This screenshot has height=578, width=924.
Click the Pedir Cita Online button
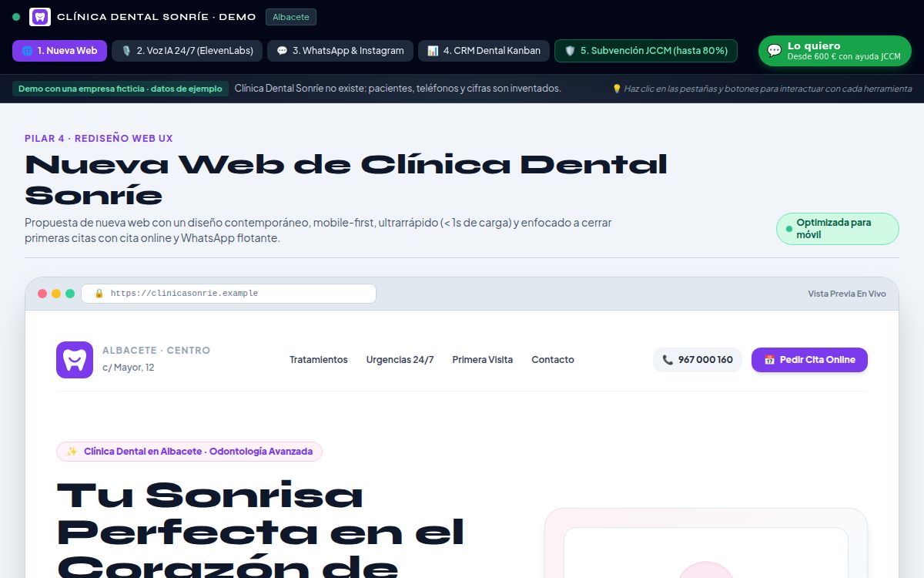point(809,360)
